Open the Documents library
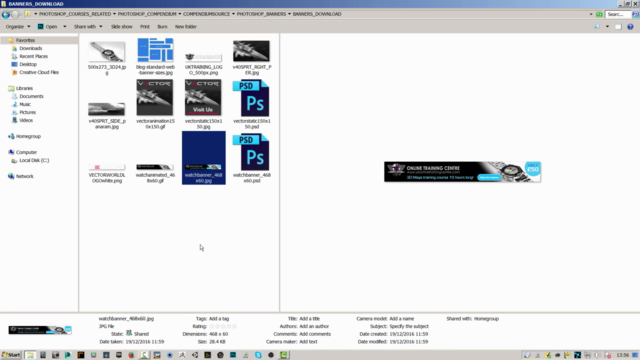This screenshot has height=360, width=640. point(31,96)
